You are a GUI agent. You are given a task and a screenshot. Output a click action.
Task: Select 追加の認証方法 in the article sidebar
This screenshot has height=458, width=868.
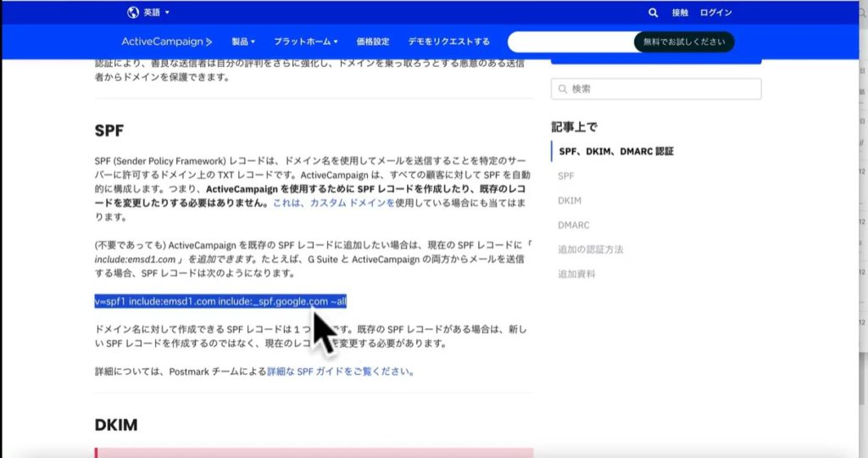pyautogui.click(x=590, y=249)
